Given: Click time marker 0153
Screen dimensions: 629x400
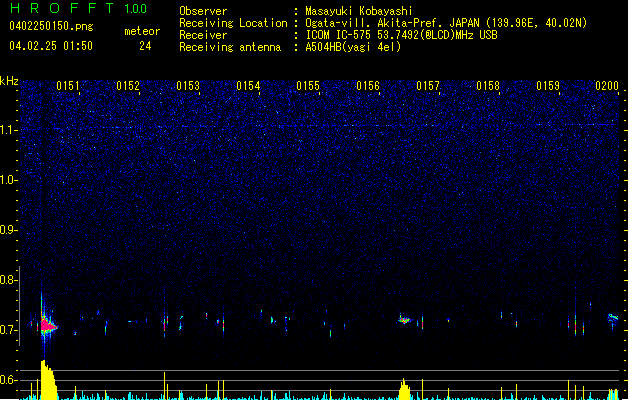Looking at the screenshot, I should point(188,86).
